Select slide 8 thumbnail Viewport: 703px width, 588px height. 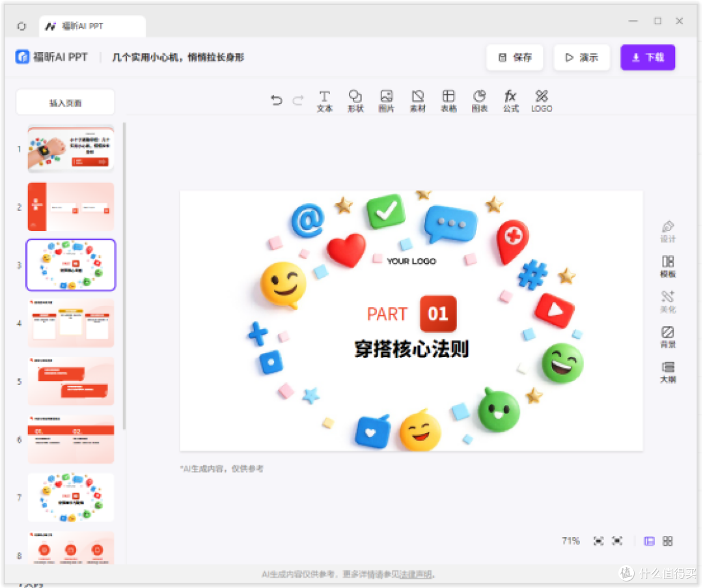click(x=71, y=548)
